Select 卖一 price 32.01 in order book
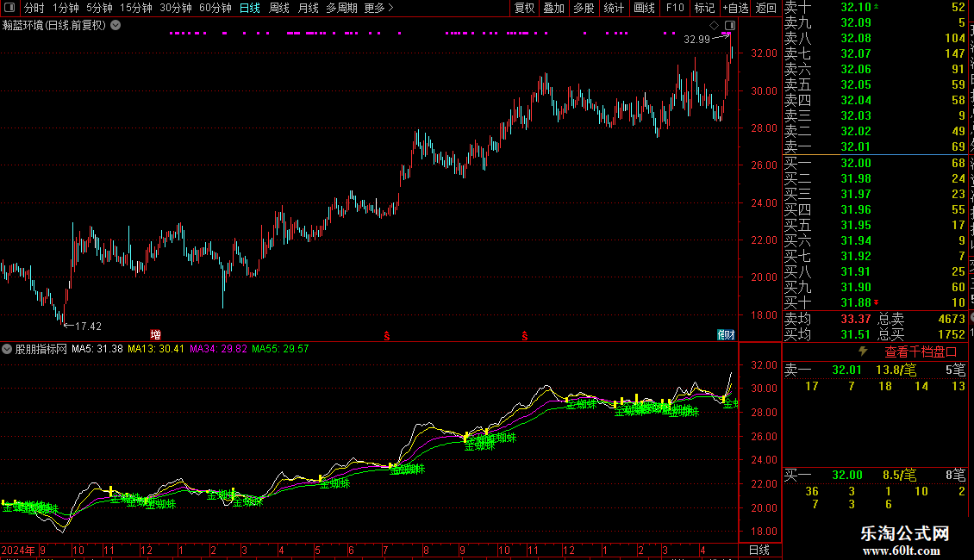The height and width of the screenshot is (560, 974). click(875, 146)
